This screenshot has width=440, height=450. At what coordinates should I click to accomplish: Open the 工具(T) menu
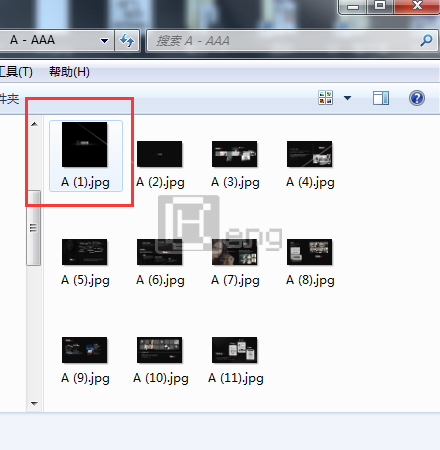(16, 71)
